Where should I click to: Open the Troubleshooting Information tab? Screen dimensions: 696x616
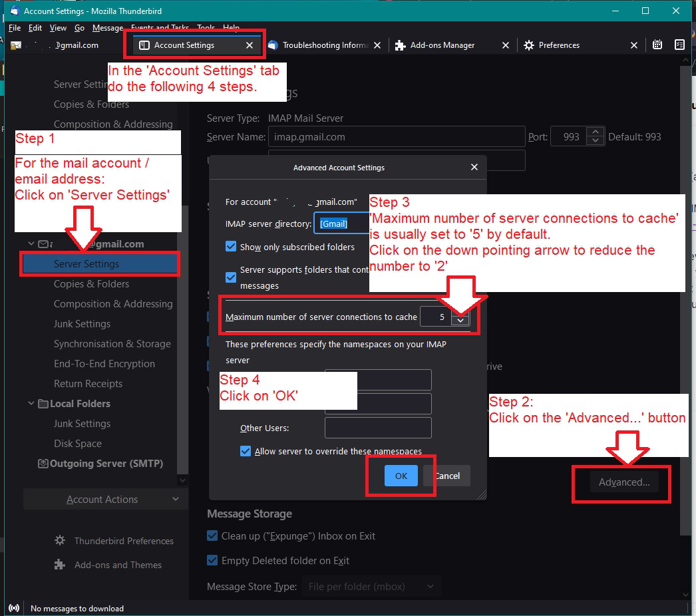[x=325, y=45]
